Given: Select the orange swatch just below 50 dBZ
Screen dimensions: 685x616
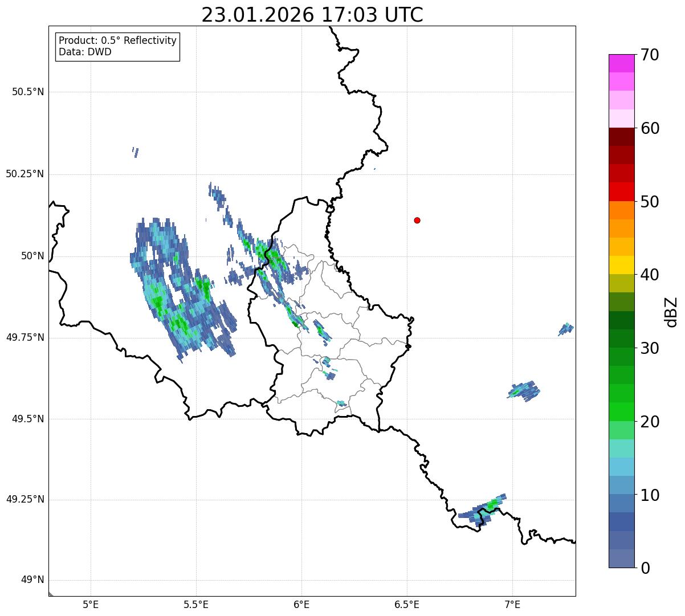Looking at the screenshot, I should tap(621, 210).
